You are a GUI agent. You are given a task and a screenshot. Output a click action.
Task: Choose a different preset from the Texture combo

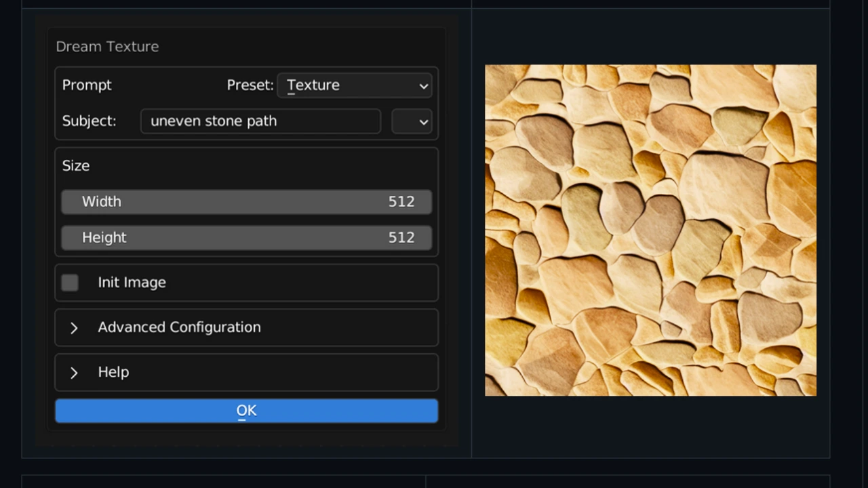pos(353,85)
